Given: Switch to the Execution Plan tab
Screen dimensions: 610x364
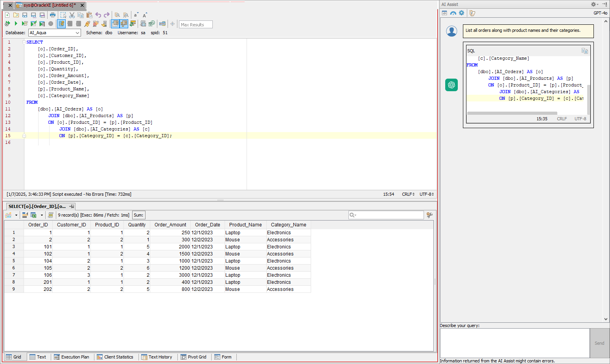Looking at the screenshot, I should [72, 357].
